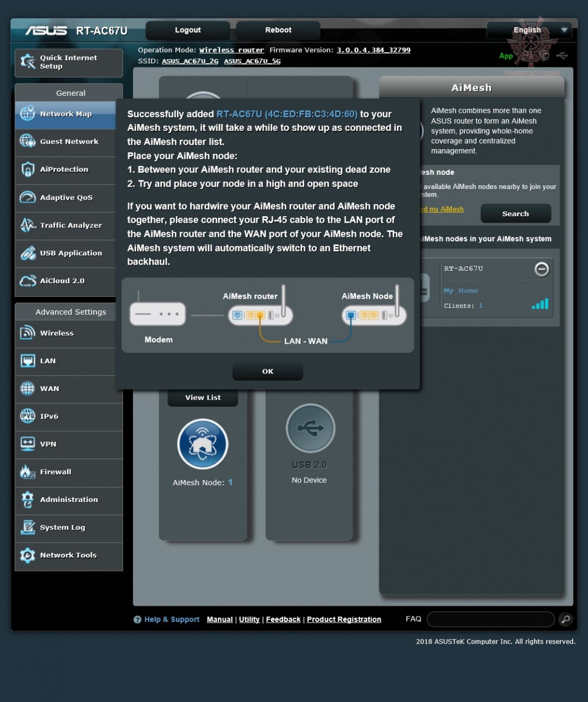This screenshot has width=588, height=702.
Task: Click the WAN globe icon
Action: [28, 388]
